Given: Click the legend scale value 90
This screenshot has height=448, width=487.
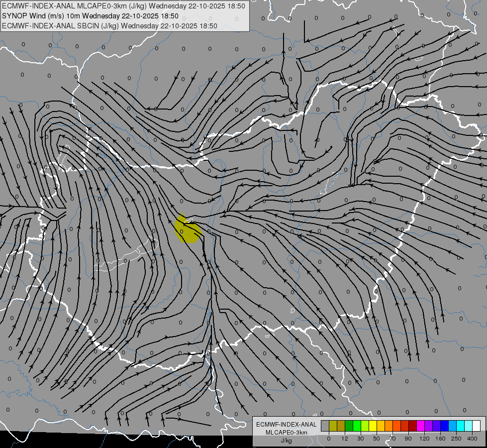Looking at the screenshot, I should click(408, 439).
